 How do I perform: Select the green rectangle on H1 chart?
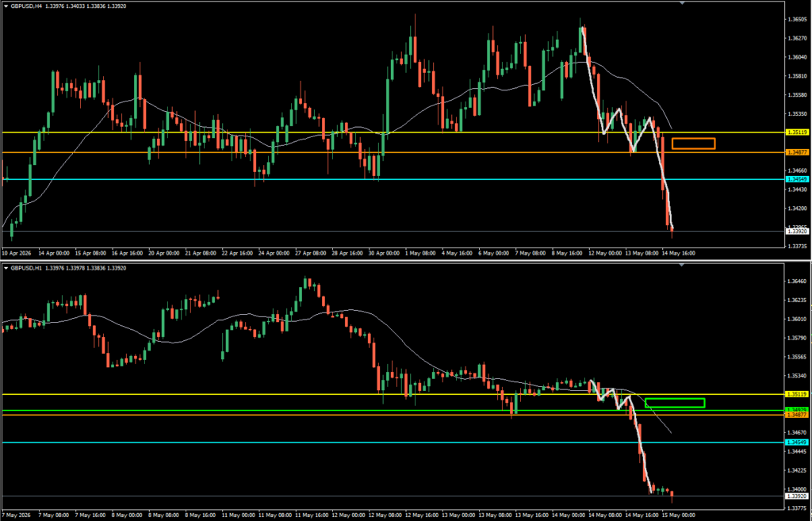(x=675, y=402)
